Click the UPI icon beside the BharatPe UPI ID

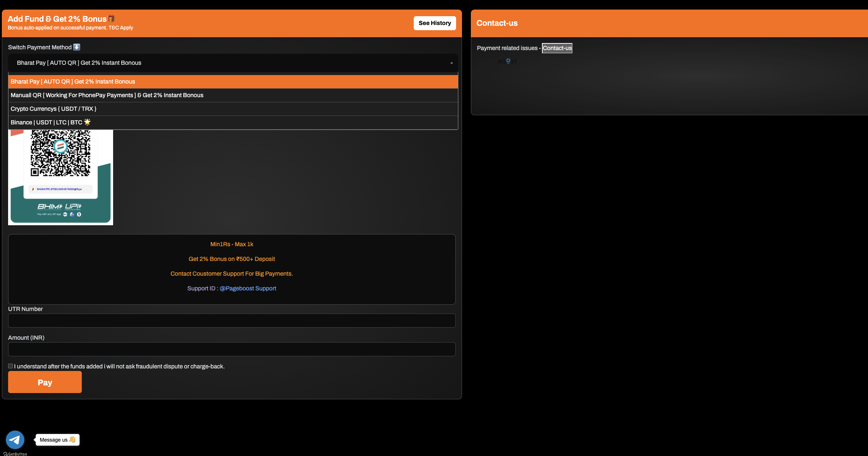[x=33, y=189]
